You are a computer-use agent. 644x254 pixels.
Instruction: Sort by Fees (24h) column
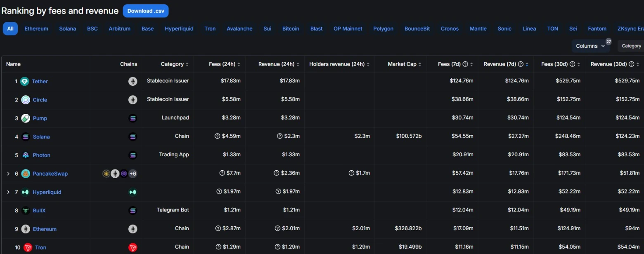click(225, 64)
